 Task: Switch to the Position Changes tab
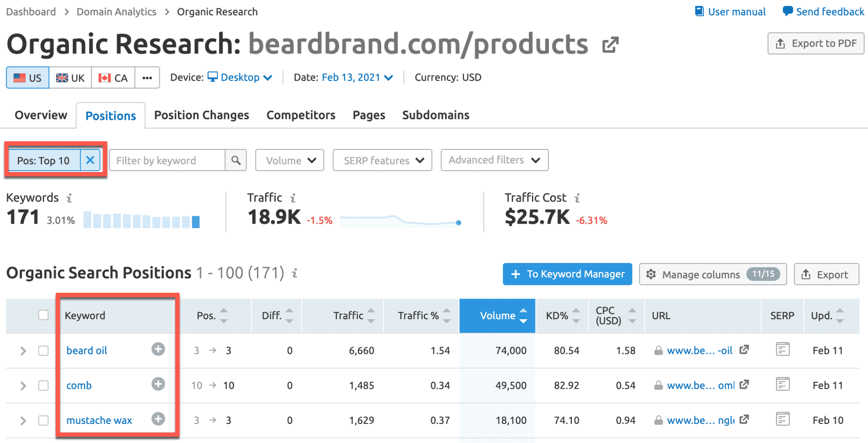pyautogui.click(x=201, y=115)
